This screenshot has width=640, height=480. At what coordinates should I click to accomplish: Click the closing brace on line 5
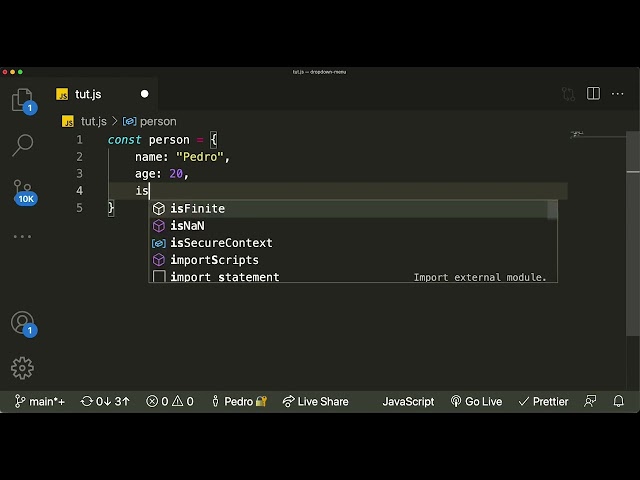coord(111,208)
